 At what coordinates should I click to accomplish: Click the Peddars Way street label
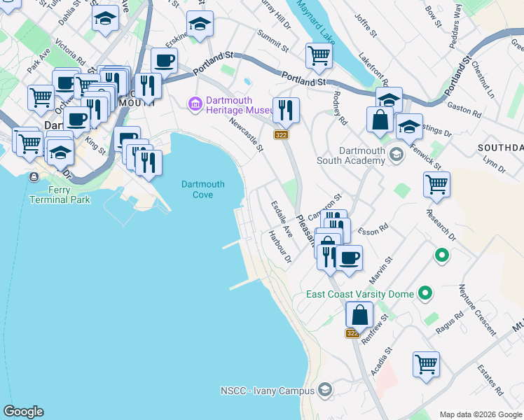455,27
